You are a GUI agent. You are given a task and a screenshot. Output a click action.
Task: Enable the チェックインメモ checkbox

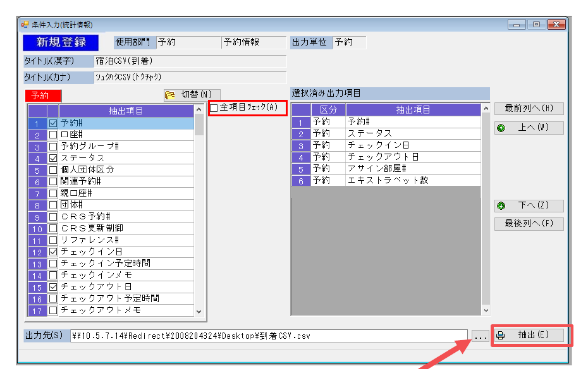[x=53, y=275]
